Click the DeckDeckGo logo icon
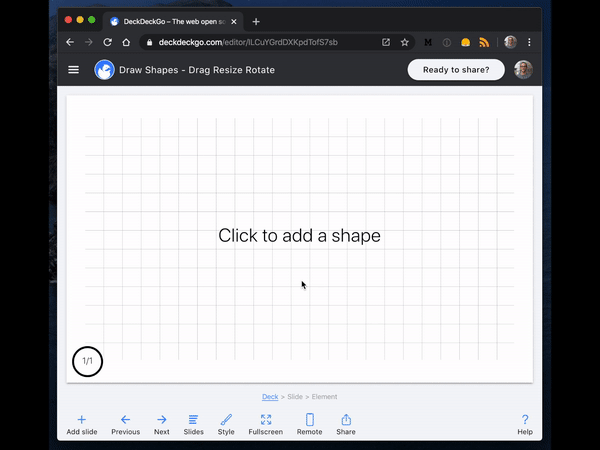This screenshot has width=600, height=450. [104, 70]
